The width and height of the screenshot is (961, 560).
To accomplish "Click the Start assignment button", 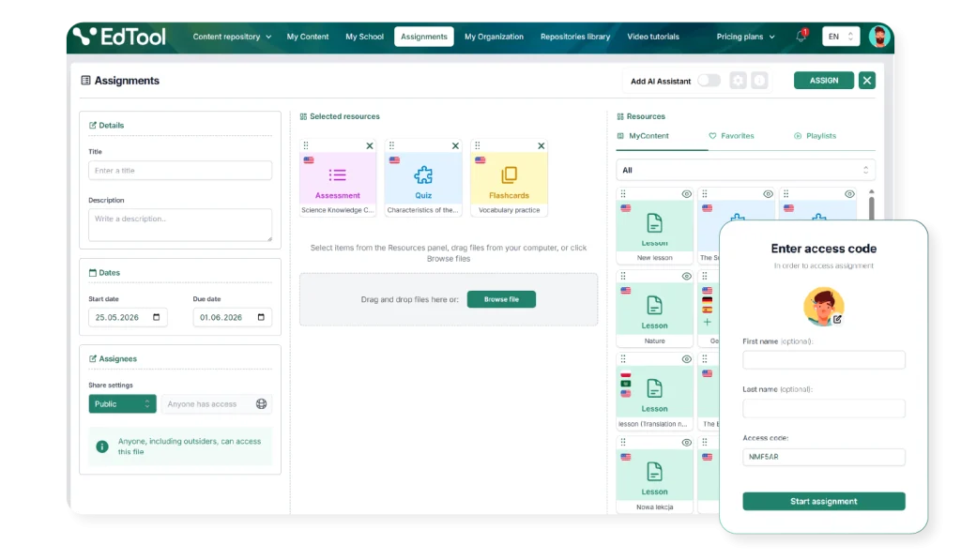I will (x=824, y=501).
